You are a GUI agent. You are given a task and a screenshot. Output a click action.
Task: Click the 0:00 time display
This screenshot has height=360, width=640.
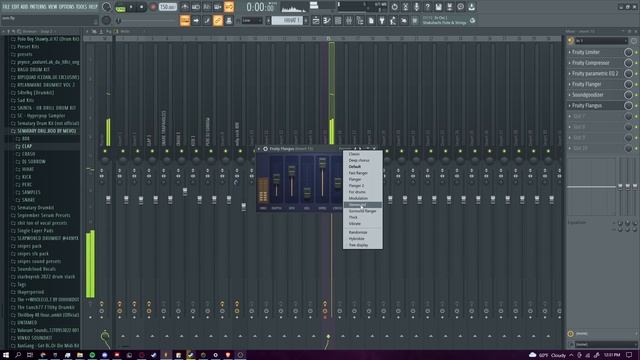[x=260, y=7]
